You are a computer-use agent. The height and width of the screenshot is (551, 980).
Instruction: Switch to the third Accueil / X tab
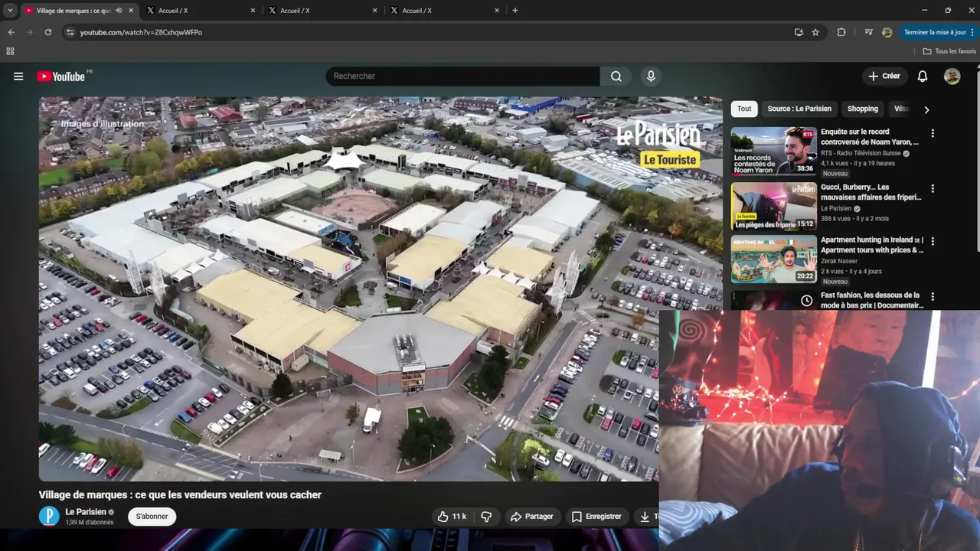[x=323, y=11]
